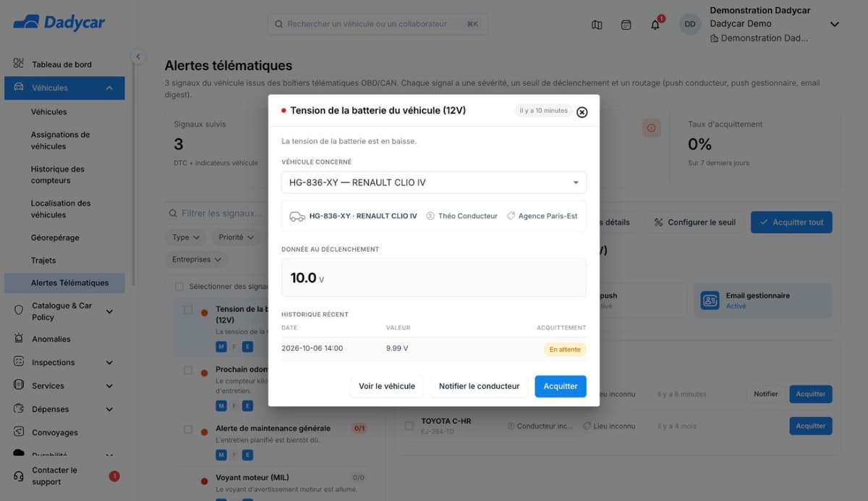This screenshot has height=501, width=868.
Task: Click the E badge under Alerte de maintenance générale
Action: [247, 455]
